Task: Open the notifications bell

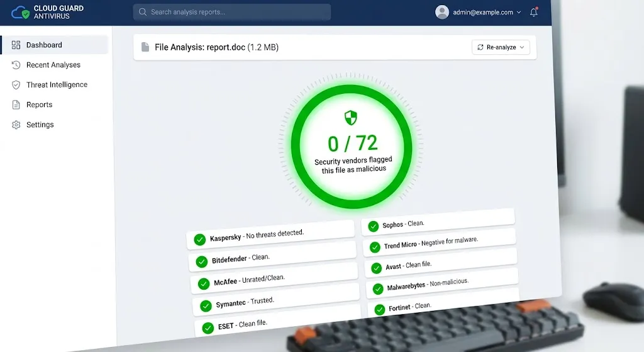Action: pos(533,12)
